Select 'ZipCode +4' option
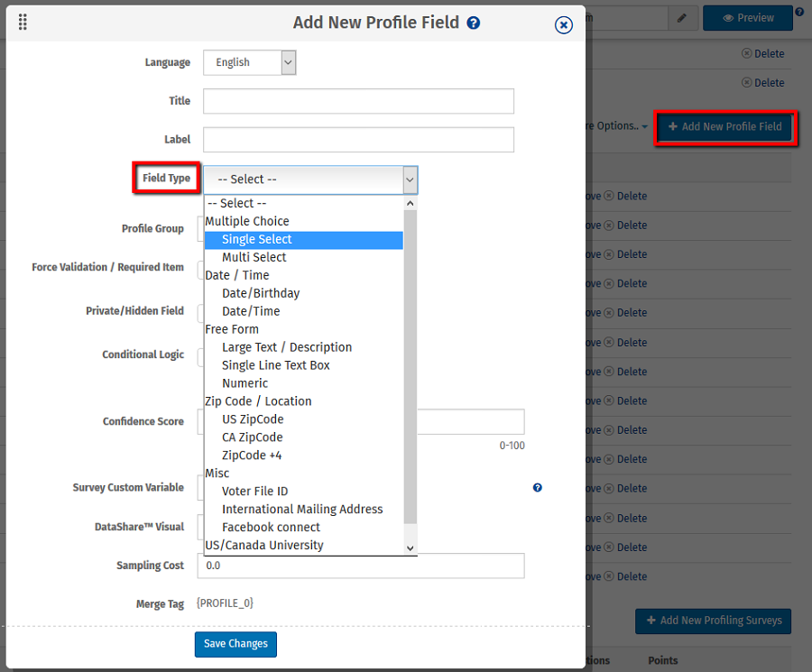The image size is (812, 672). (x=304, y=456)
